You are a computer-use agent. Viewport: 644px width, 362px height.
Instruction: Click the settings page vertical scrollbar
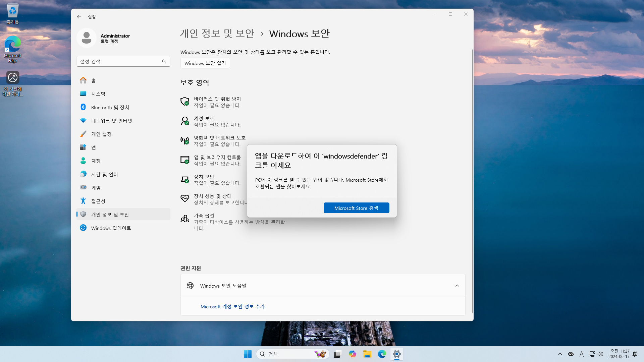(x=472, y=181)
